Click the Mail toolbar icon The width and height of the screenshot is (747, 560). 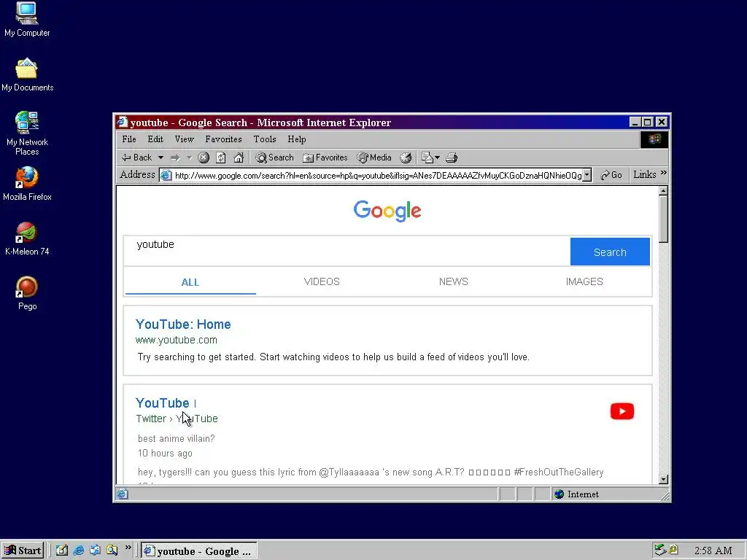(427, 157)
